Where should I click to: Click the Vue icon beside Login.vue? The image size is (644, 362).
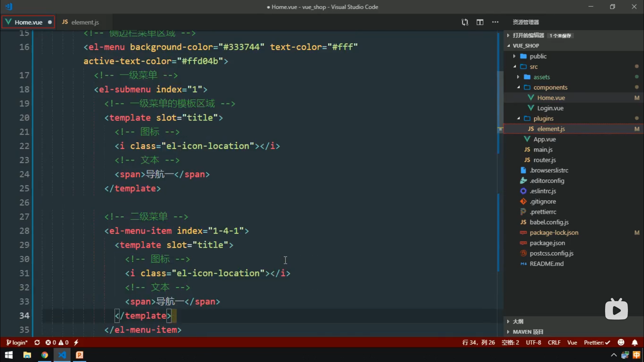tap(531, 108)
